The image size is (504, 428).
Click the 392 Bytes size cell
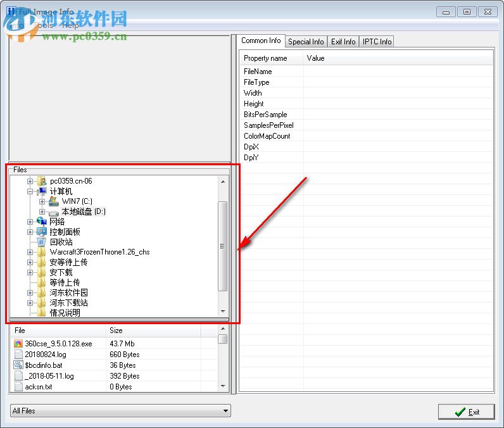[x=124, y=376]
